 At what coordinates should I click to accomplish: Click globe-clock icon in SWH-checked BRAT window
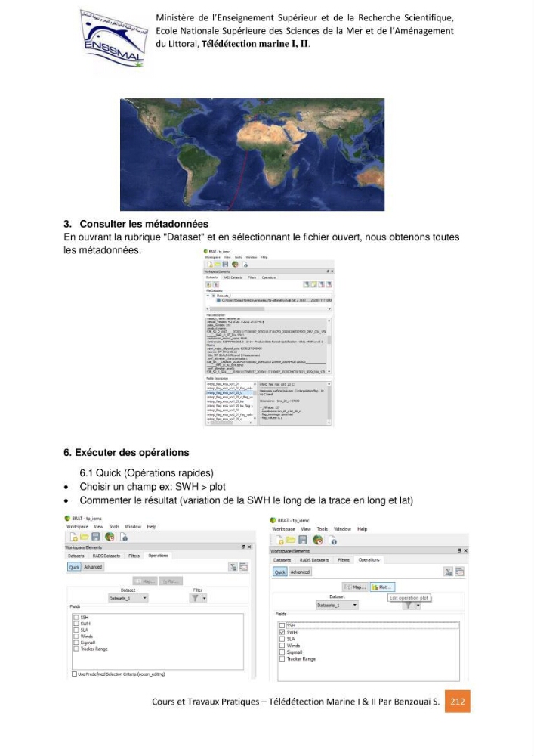click(x=318, y=540)
